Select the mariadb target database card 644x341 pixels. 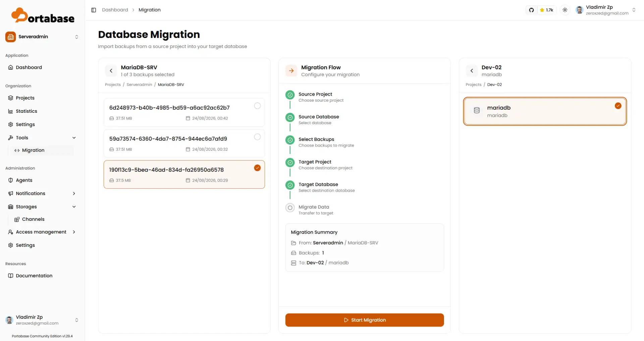click(x=545, y=111)
